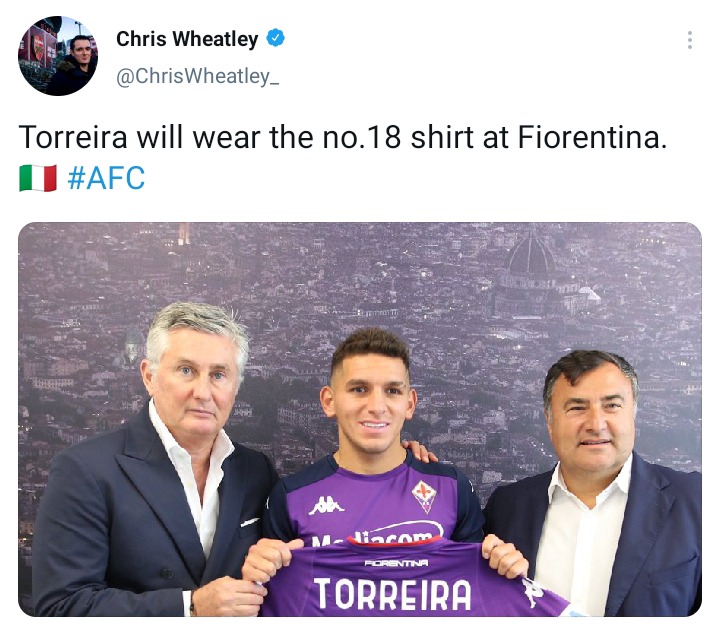Click the Kappa logo on the training shirt
The height and width of the screenshot is (630, 720).
click(326, 506)
